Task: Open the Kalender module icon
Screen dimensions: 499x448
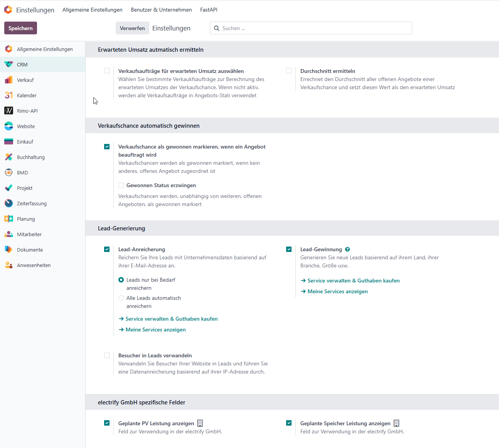Action: click(x=8, y=95)
